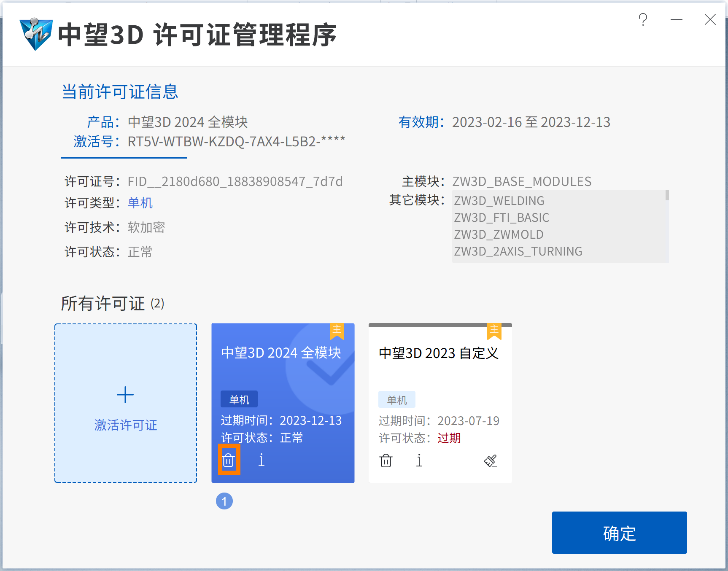Confirm with the 确定 button

tap(619, 533)
